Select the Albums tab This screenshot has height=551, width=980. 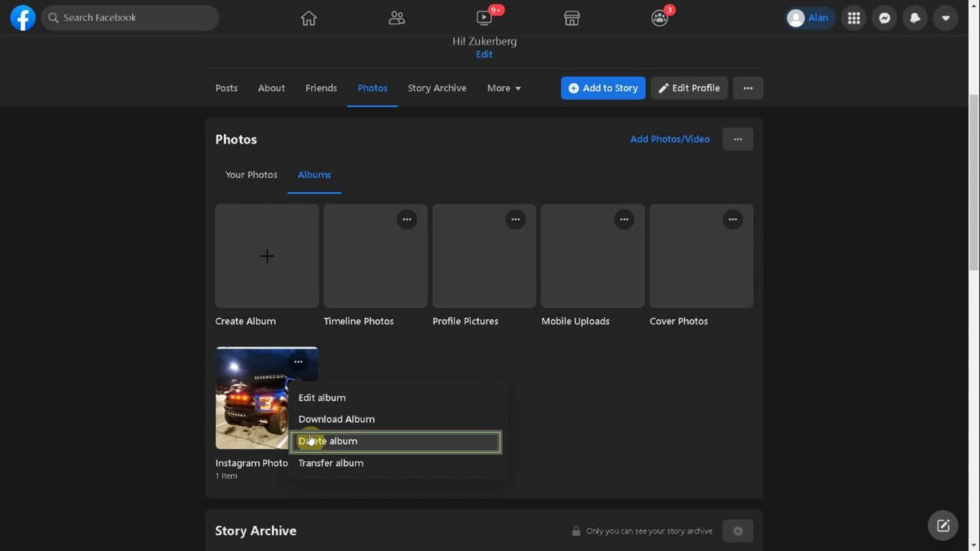tap(314, 175)
